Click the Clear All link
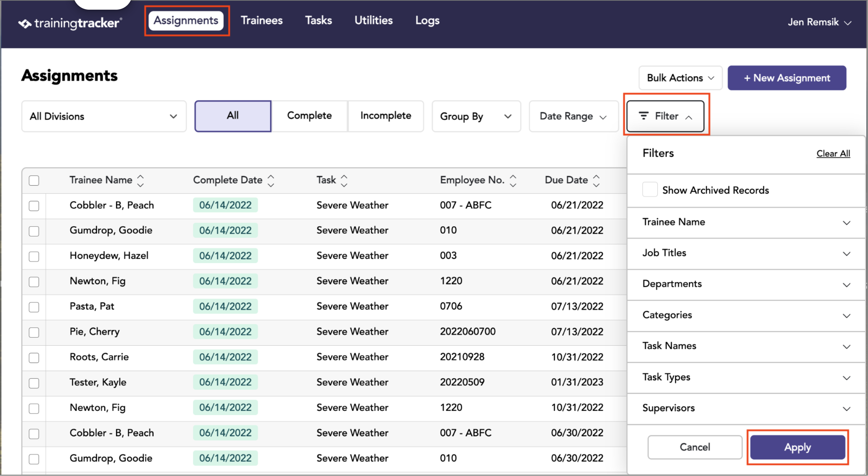The image size is (868, 476). click(x=833, y=153)
